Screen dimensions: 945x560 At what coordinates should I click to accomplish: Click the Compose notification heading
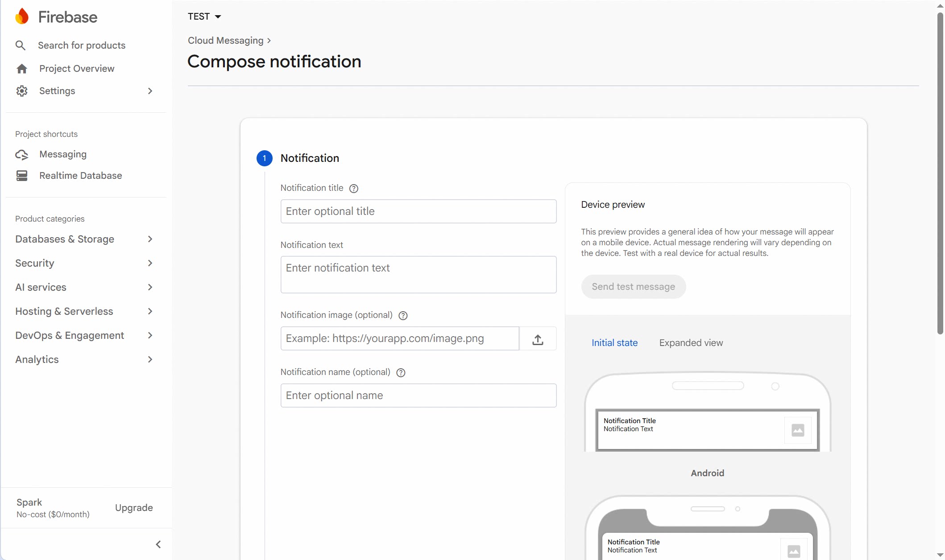coord(274,62)
